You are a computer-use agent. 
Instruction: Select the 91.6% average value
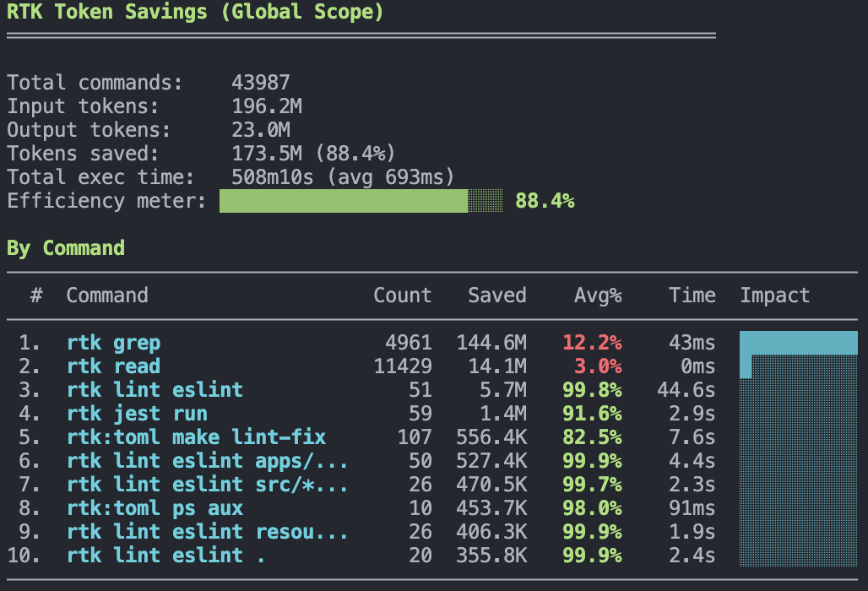593,414
